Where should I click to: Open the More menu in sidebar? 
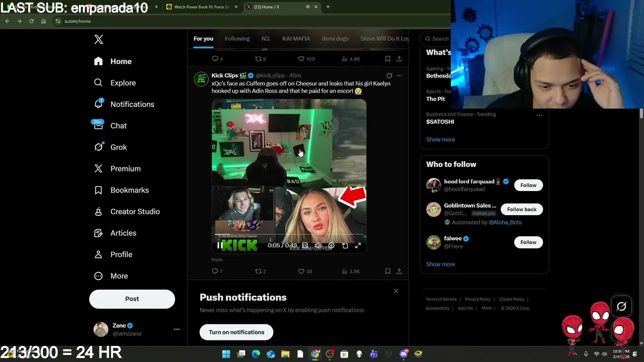111,276
